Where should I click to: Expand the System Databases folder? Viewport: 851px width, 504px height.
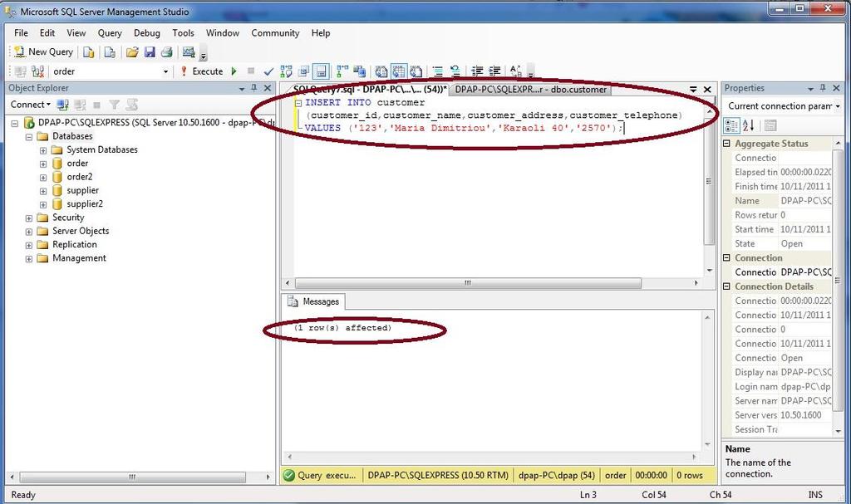43,150
